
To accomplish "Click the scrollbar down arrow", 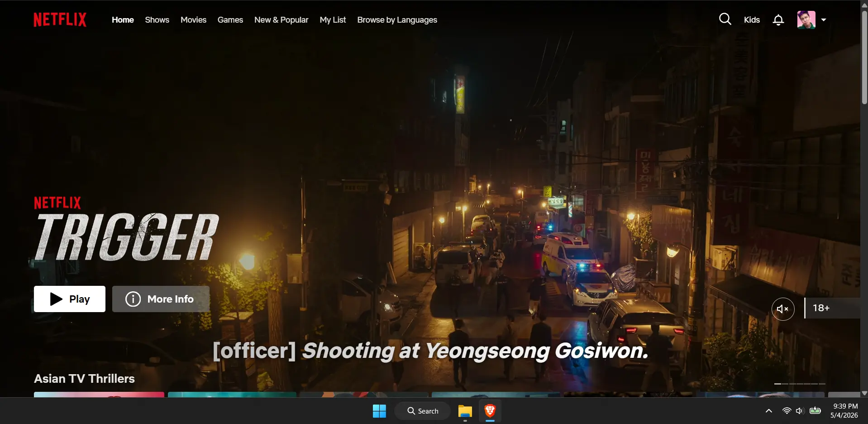I will [x=864, y=393].
